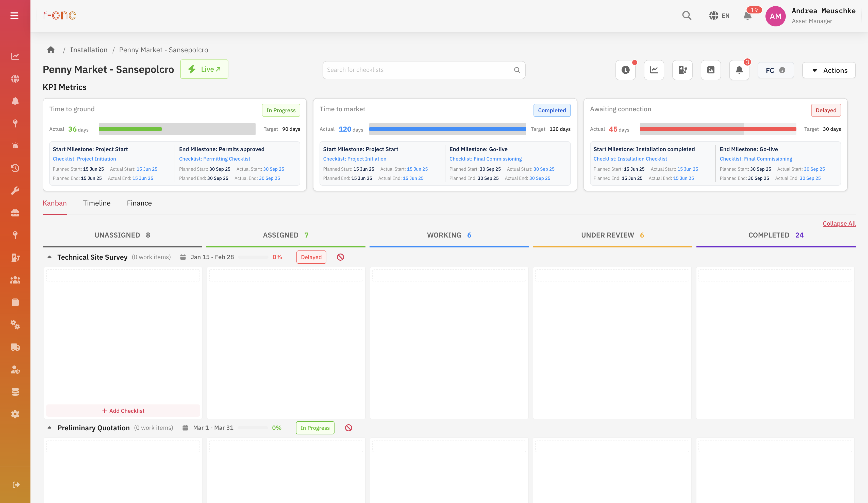Open the toolbox icon in sidebar

point(15,213)
